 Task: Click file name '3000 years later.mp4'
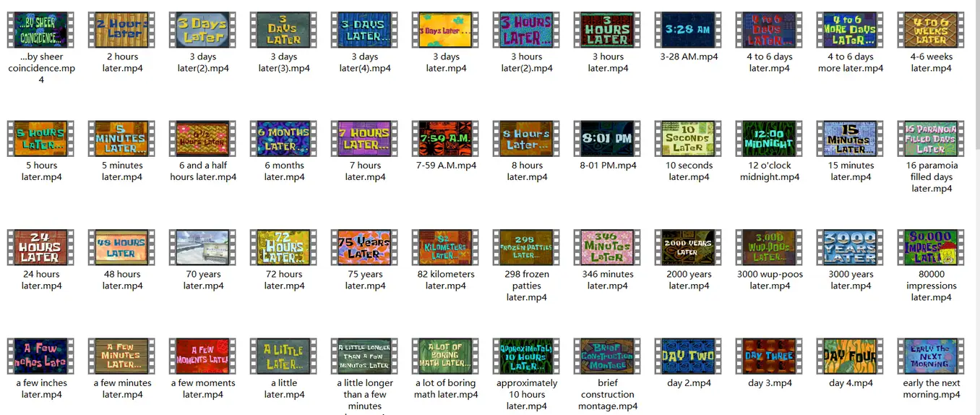coord(851,280)
